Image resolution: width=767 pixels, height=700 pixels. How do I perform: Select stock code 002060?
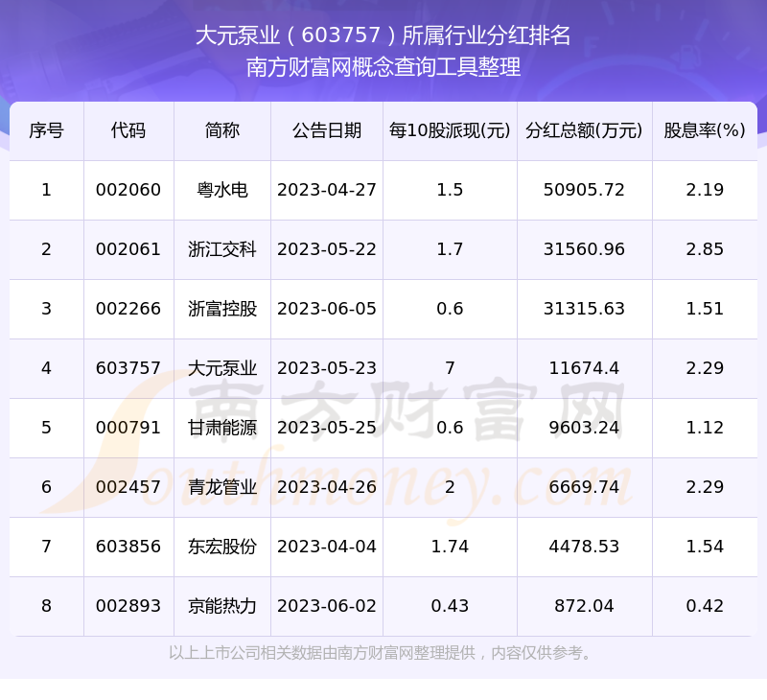[x=128, y=190]
